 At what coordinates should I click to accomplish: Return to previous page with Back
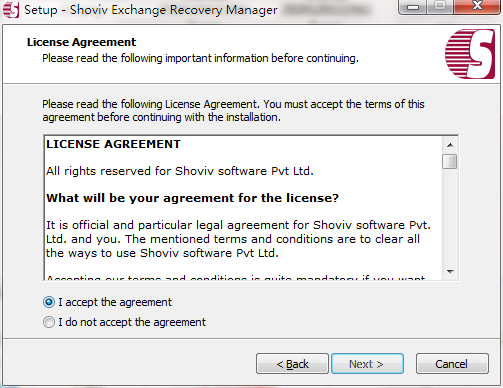[292, 364]
